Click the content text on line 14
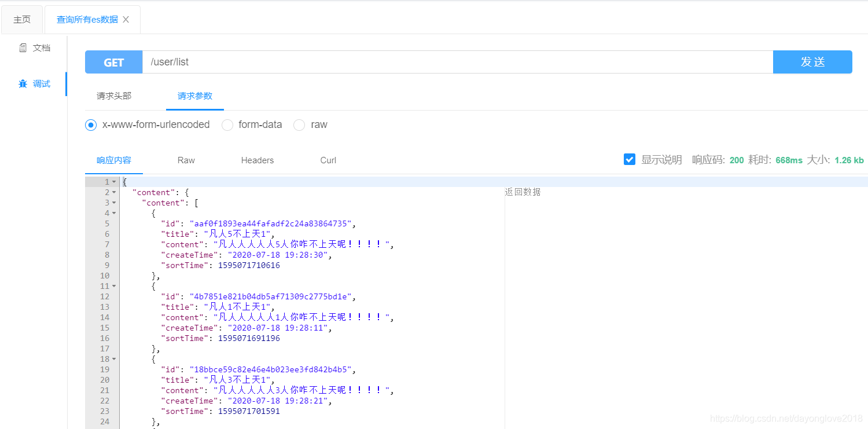868x429 pixels. pyautogui.click(x=301, y=317)
